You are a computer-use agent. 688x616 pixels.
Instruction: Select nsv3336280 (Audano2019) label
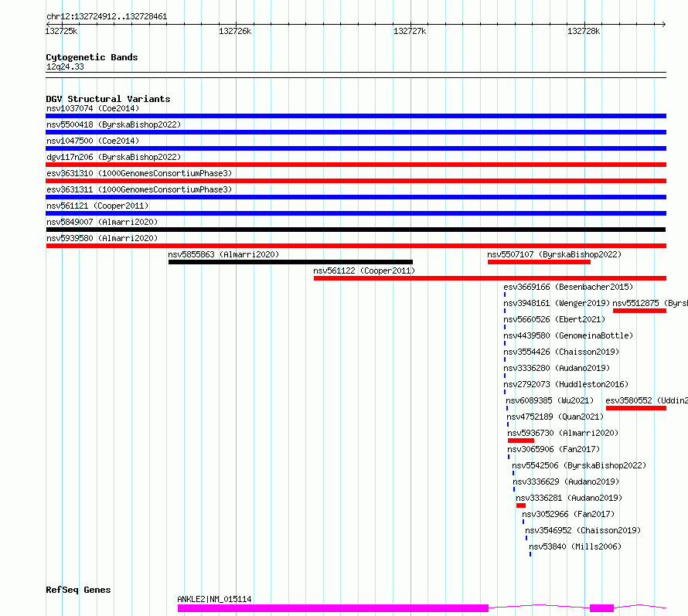coord(557,368)
